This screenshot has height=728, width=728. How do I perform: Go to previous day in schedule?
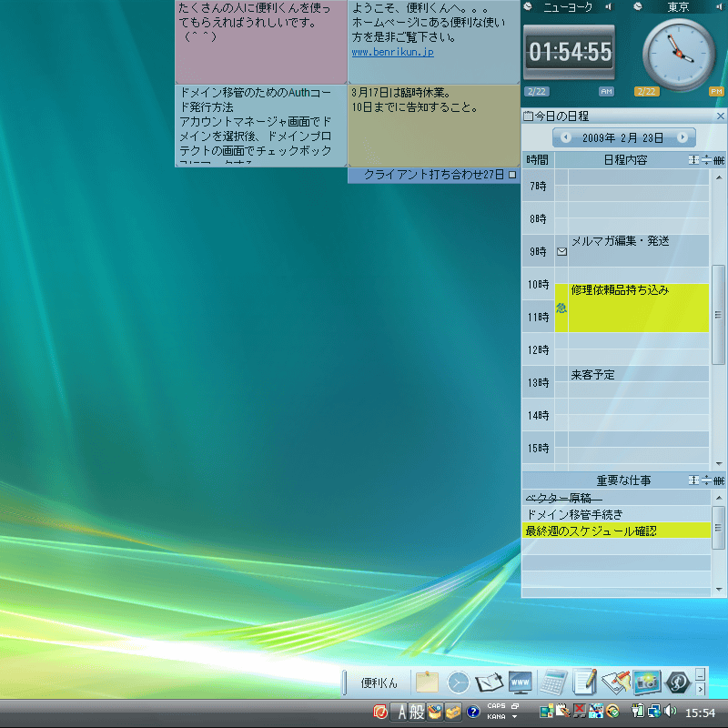pyautogui.click(x=565, y=137)
